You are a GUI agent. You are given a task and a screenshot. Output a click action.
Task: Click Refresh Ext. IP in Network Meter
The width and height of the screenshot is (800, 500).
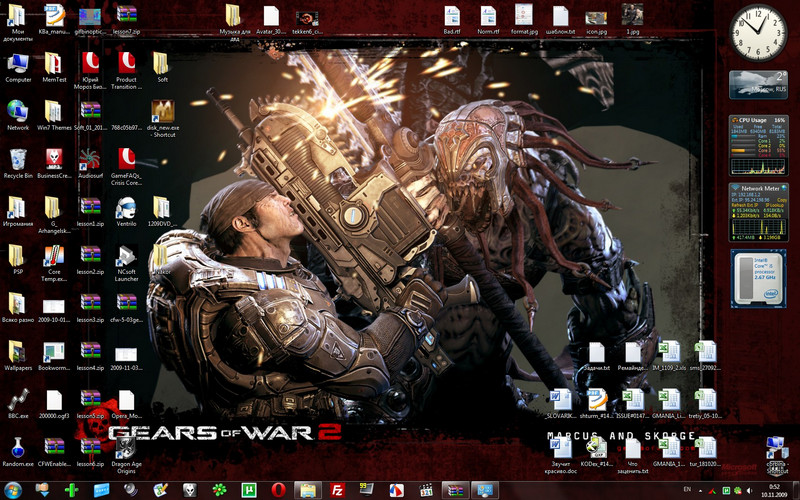point(744,205)
